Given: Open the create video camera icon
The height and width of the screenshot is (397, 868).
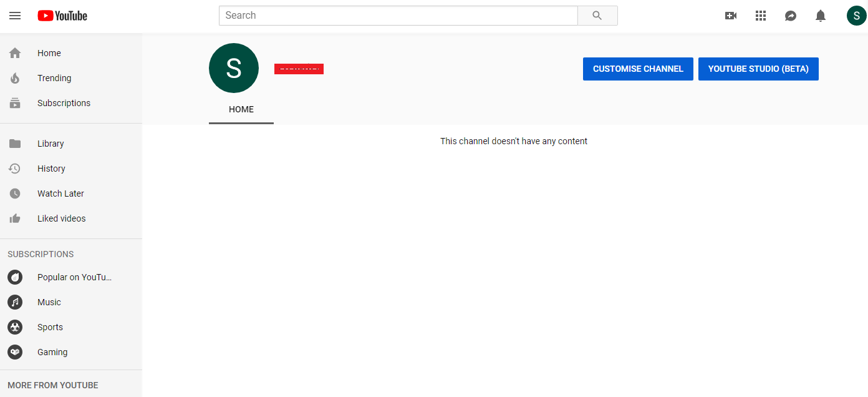Looking at the screenshot, I should (731, 16).
